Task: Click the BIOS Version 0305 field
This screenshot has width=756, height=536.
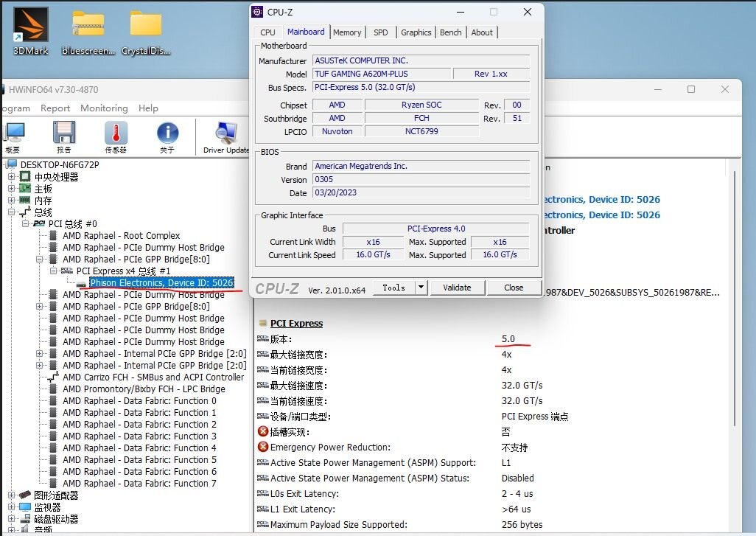Action: pyautogui.click(x=421, y=179)
